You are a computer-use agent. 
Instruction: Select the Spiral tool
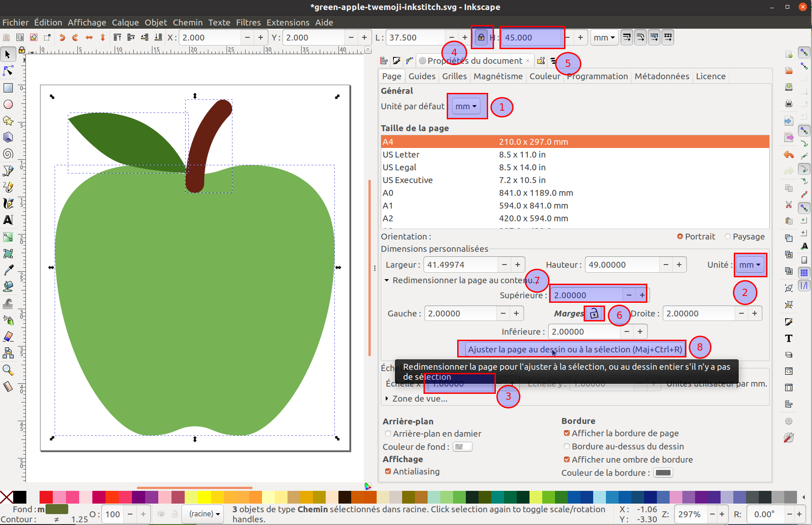click(8, 153)
